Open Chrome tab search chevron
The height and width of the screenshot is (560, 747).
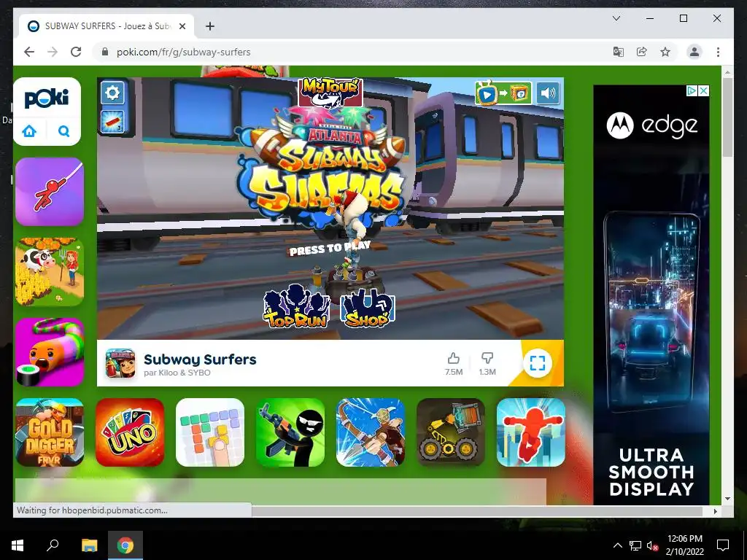tap(616, 18)
